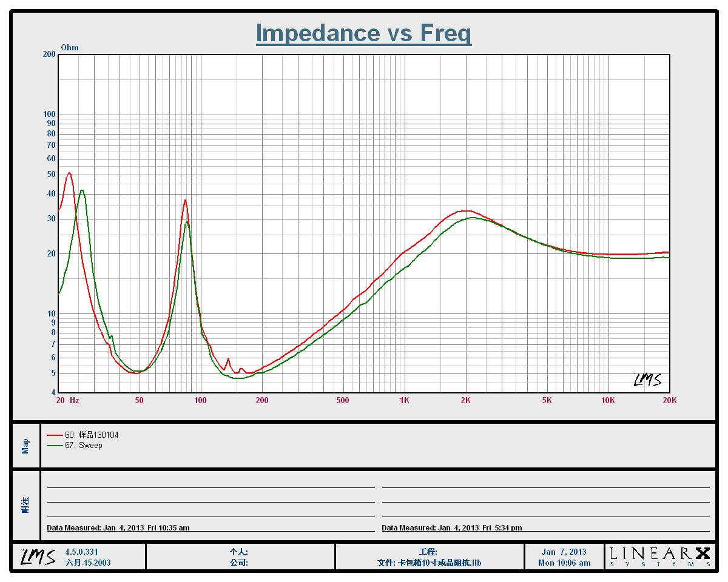This screenshot has height=582, width=728.
Task: Click the '公司:' field in the footer
Action: point(239,563)
